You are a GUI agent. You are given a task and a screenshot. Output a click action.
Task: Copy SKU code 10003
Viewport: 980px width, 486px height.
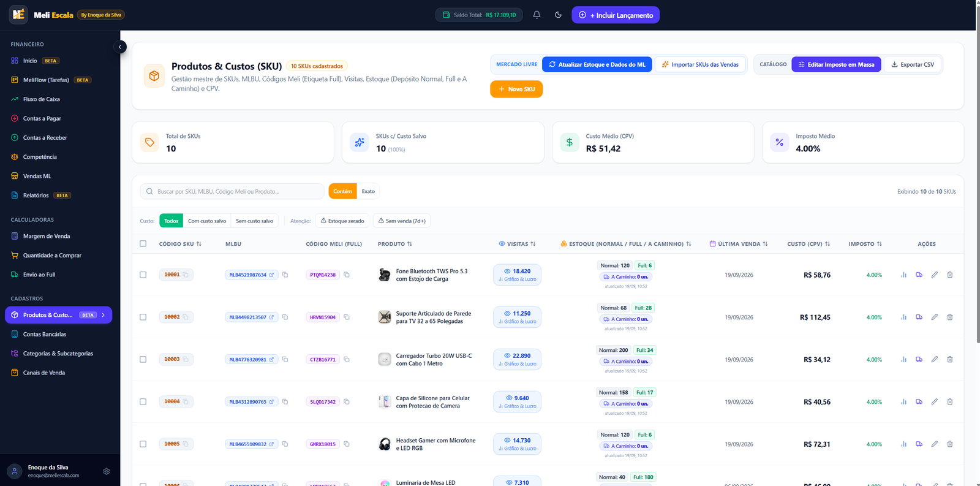click(x=186, y=359)
